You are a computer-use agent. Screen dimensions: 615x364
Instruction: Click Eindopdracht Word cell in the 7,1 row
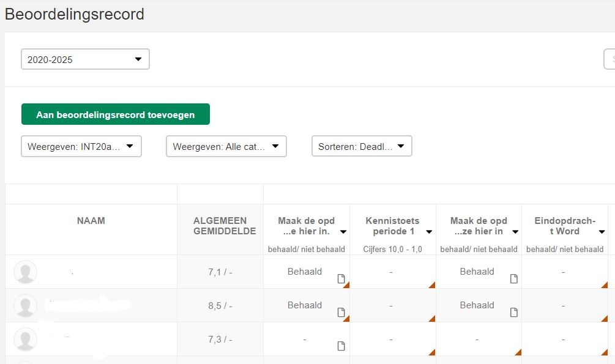[x=565, y=272]
